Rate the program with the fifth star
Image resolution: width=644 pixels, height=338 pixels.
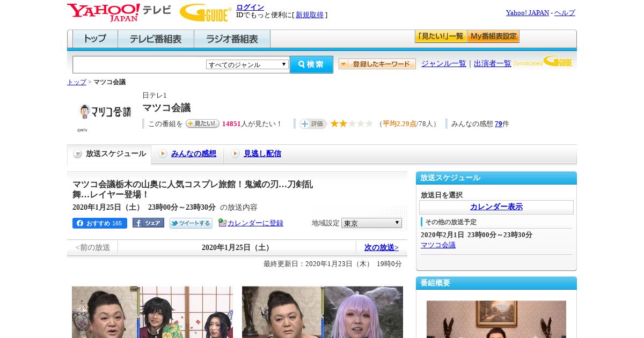(x=369, y=123)
